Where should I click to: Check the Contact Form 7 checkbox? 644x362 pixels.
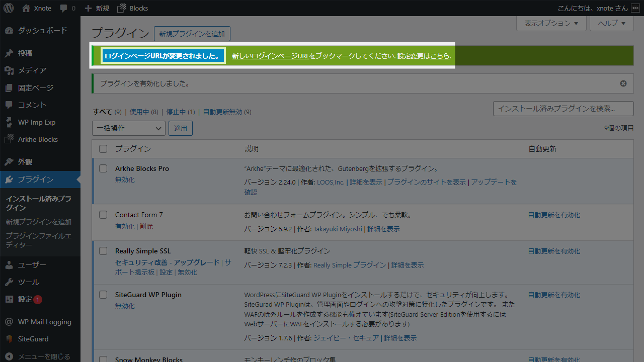coord(103,215)
